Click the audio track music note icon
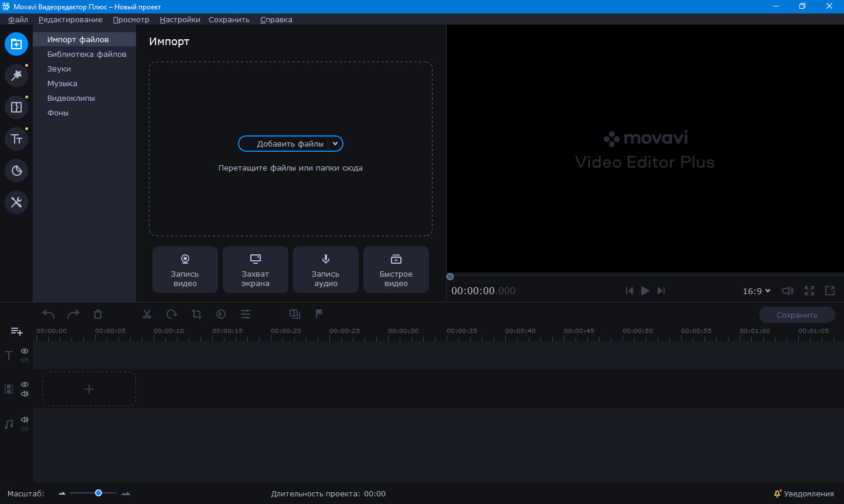844x504 pixels. (9, 424)
